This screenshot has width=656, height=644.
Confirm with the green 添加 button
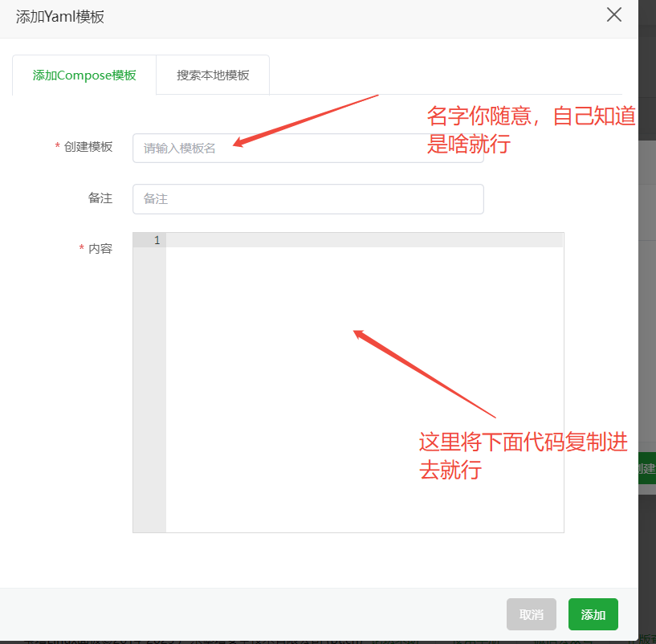point(593,613)
